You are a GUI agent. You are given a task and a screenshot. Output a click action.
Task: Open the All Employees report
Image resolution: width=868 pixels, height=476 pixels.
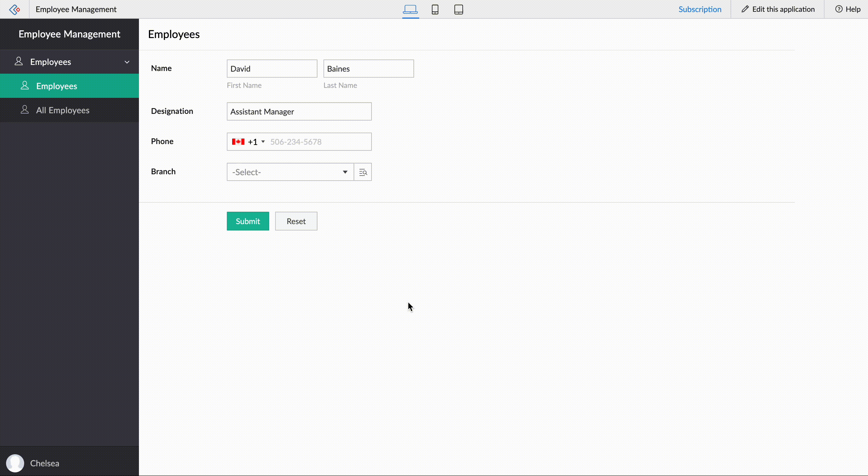(69, 110)
